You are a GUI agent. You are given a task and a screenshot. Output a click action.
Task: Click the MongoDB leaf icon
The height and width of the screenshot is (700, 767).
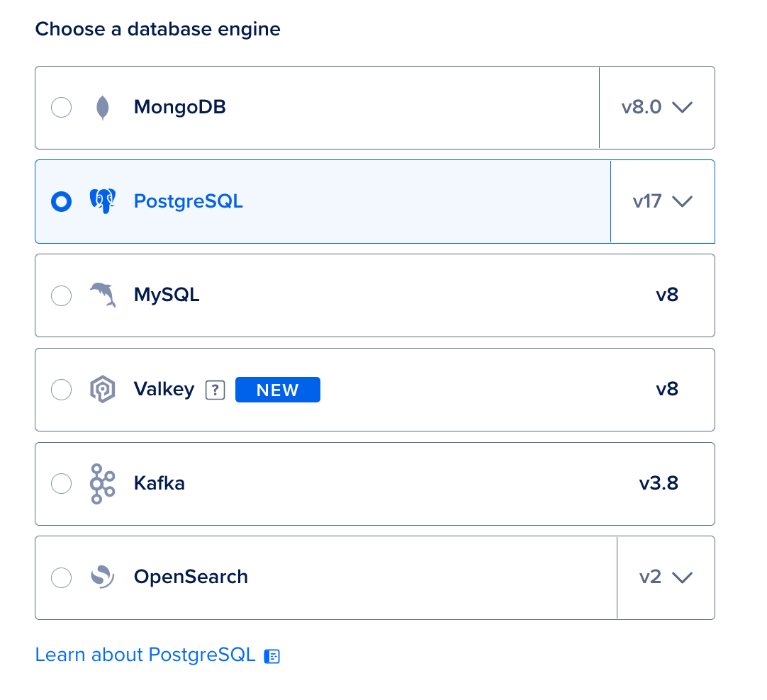click(x=103, y=108)
